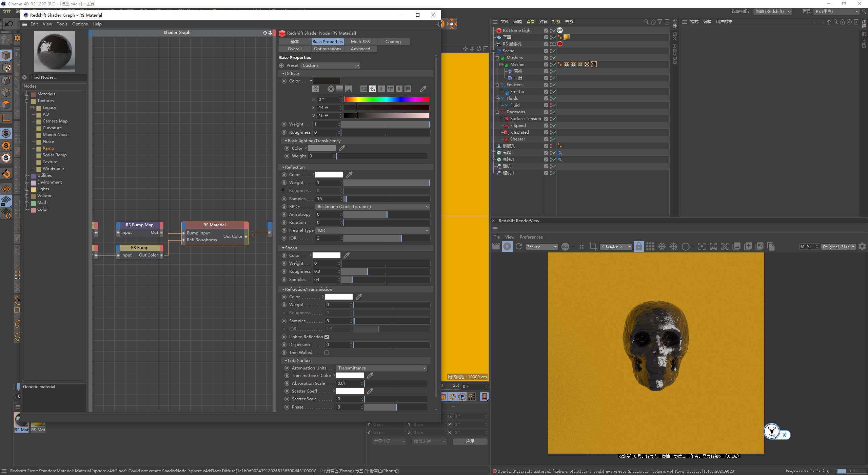The height and width of the screenshot is (475, 868).
Task: Click the color wheel mode icon
Action: (x=331, y=89)
